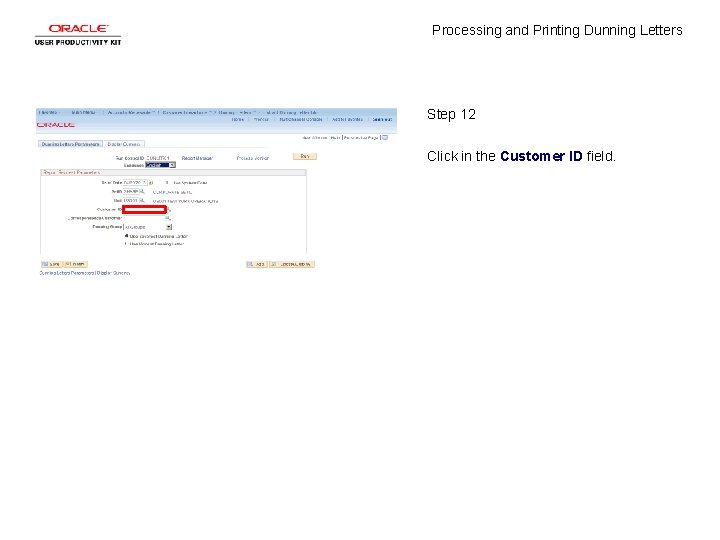Click the Notify button

pyautogui.click(x=75, y=264)
